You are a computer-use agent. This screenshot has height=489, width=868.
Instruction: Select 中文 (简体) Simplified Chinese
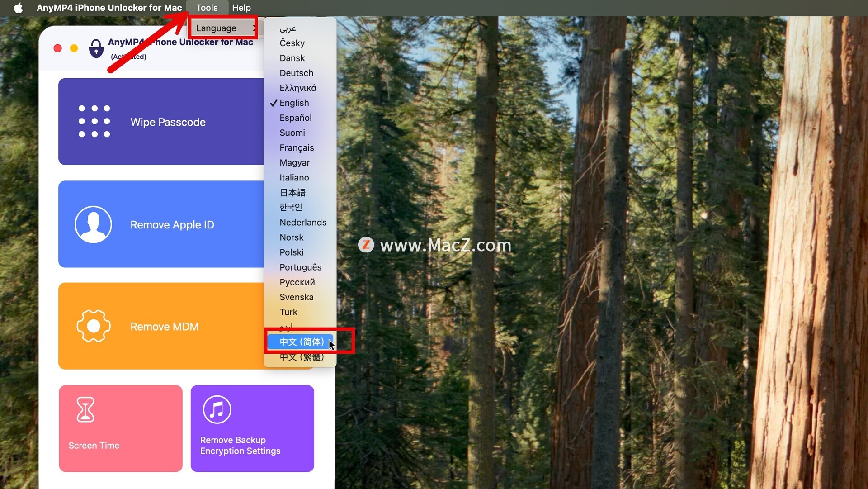pos(300,342)
